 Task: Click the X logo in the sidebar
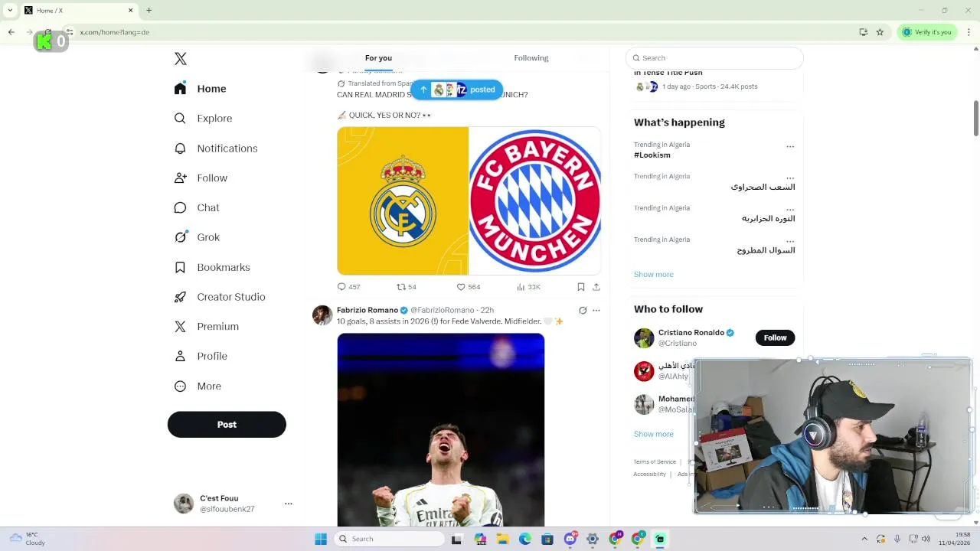[x=181, y=59]
